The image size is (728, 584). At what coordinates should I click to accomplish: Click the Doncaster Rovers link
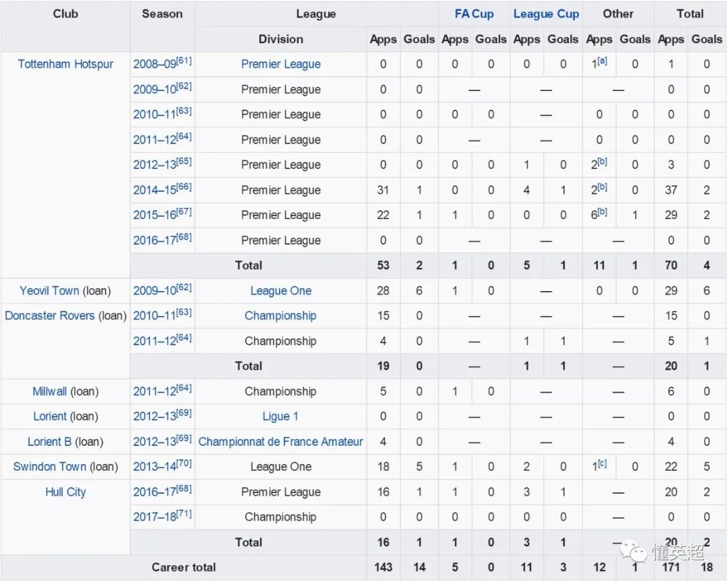click(x=49, y=316)
